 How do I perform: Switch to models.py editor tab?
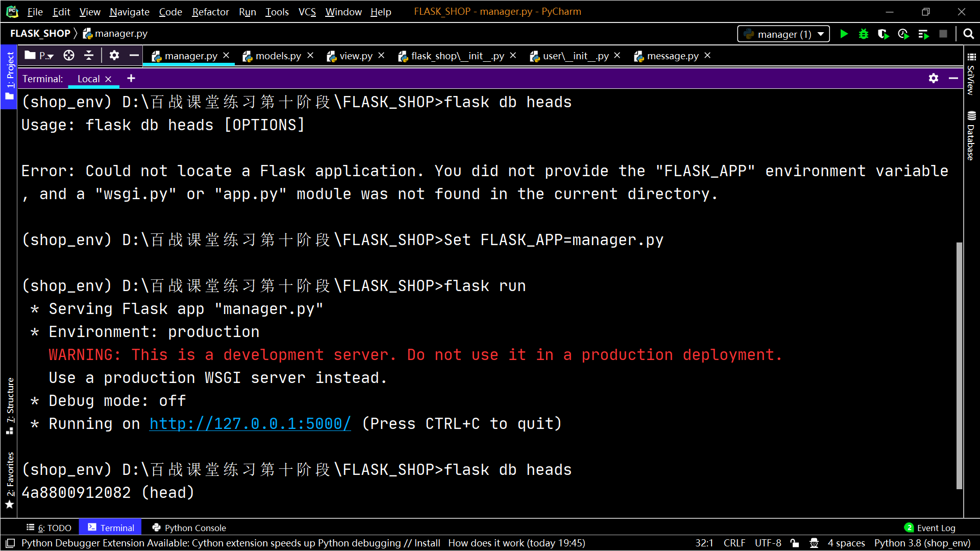pyautogui.click(x=278, y=56)
